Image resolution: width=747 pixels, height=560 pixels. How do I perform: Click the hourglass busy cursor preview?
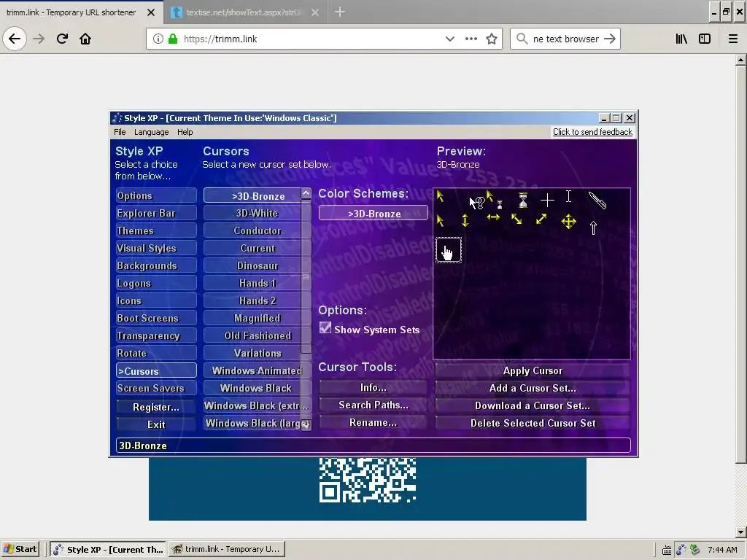523,200
